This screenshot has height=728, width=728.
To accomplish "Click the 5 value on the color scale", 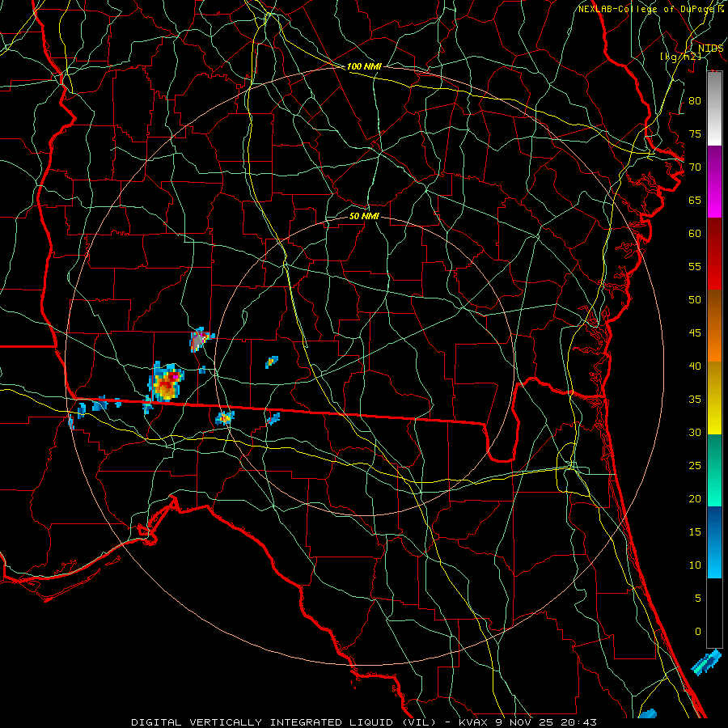I will point(697,599).
